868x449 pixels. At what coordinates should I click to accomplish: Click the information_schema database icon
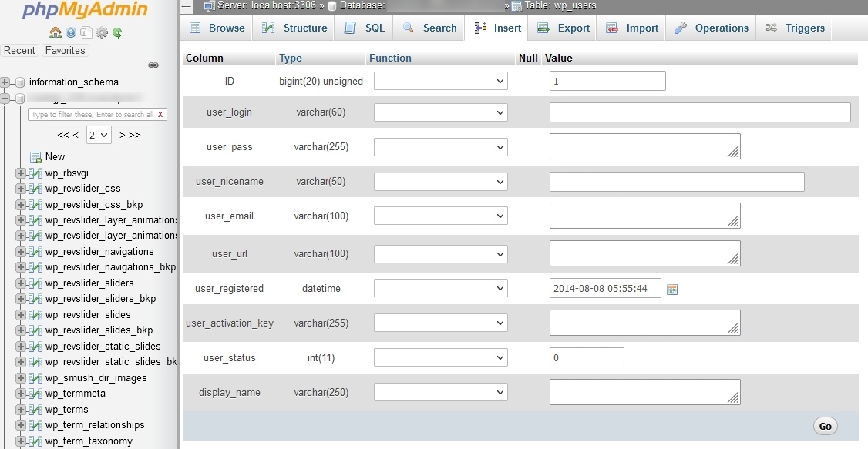20,82
